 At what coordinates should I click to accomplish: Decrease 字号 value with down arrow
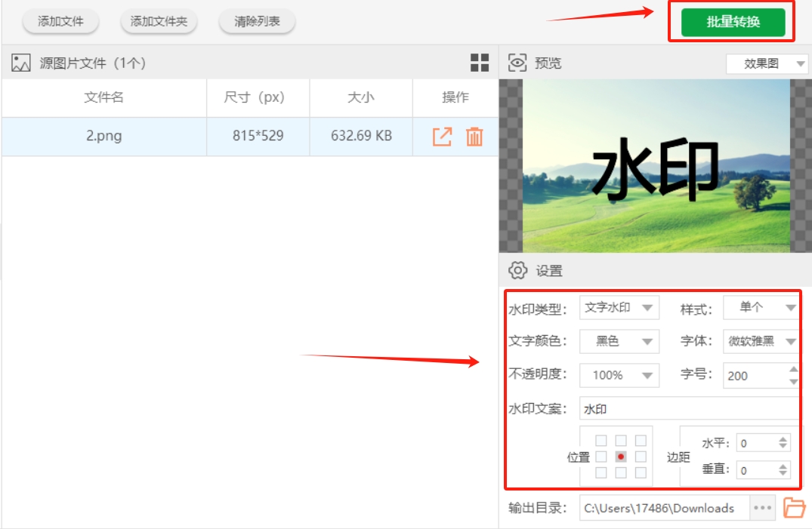tap(793, 382)
